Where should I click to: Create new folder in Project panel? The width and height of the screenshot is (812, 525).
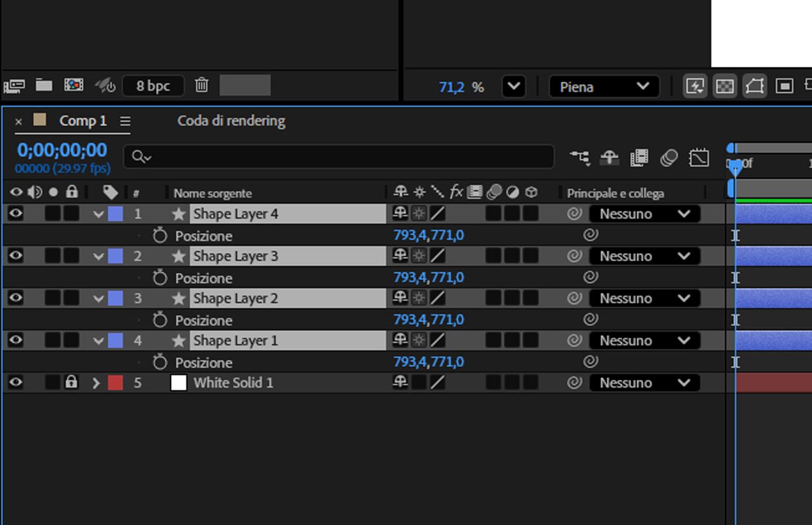(x=44, y=85)
